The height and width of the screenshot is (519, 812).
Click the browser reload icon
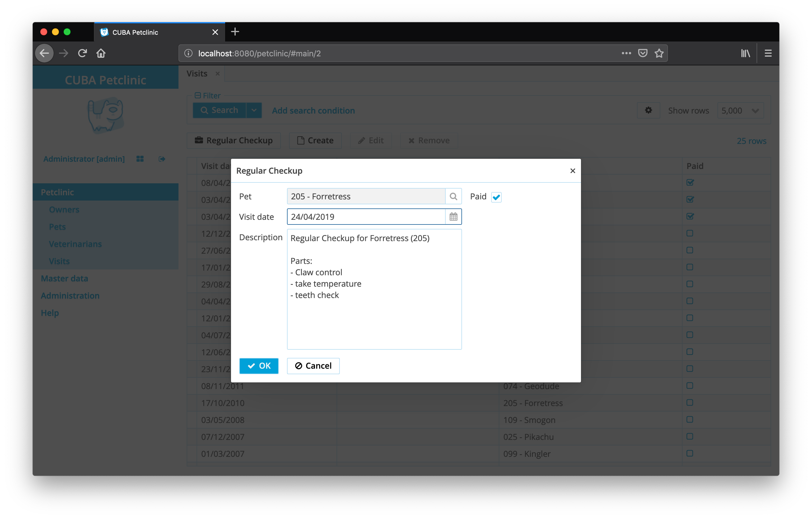tap(82, 53)
